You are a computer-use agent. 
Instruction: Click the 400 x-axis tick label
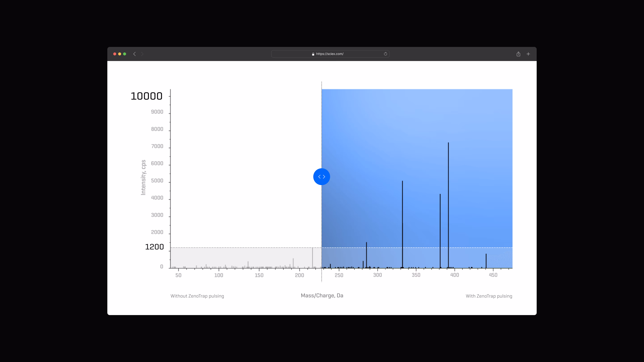(454, 275)
